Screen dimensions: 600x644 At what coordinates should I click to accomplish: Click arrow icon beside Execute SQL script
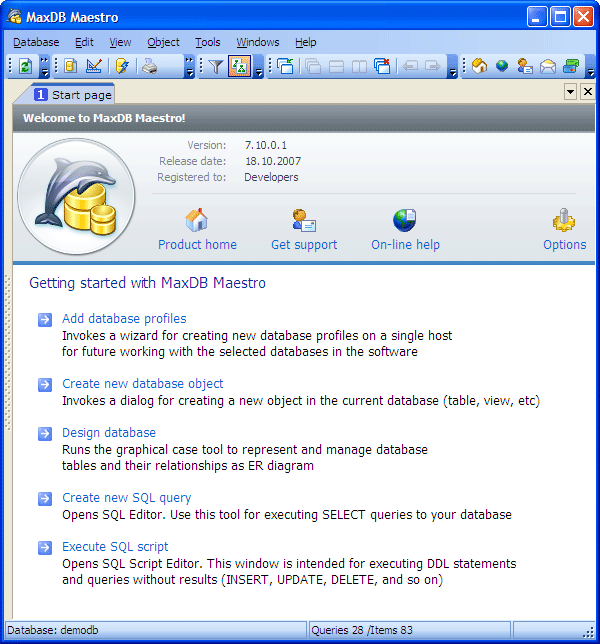[45, 548]
